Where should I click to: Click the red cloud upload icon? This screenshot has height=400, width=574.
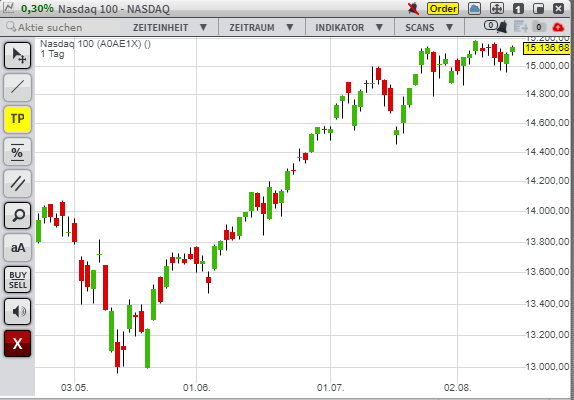tap(558, 27)
